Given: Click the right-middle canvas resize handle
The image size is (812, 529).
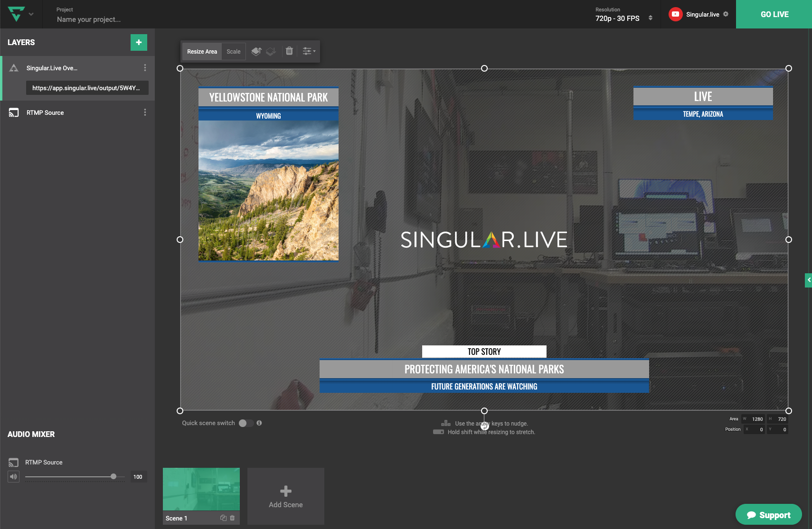Looking at the screenshot, I should click(789, 240).
